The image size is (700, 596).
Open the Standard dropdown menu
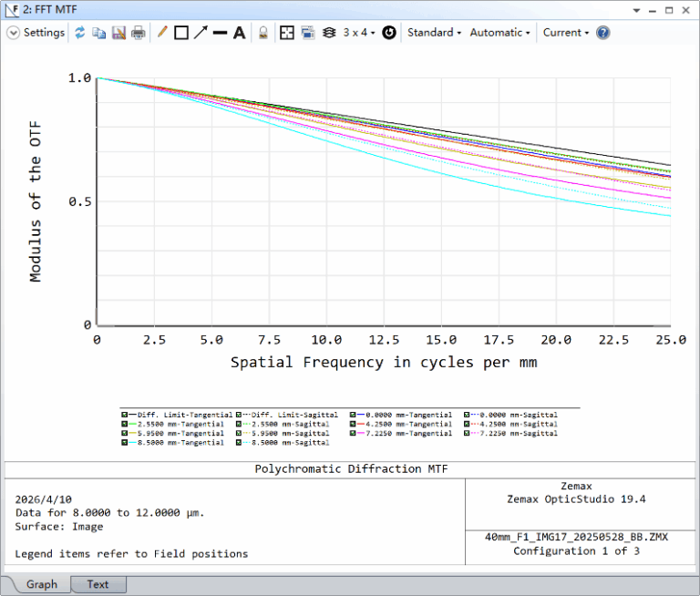click(x=433, y=33)
